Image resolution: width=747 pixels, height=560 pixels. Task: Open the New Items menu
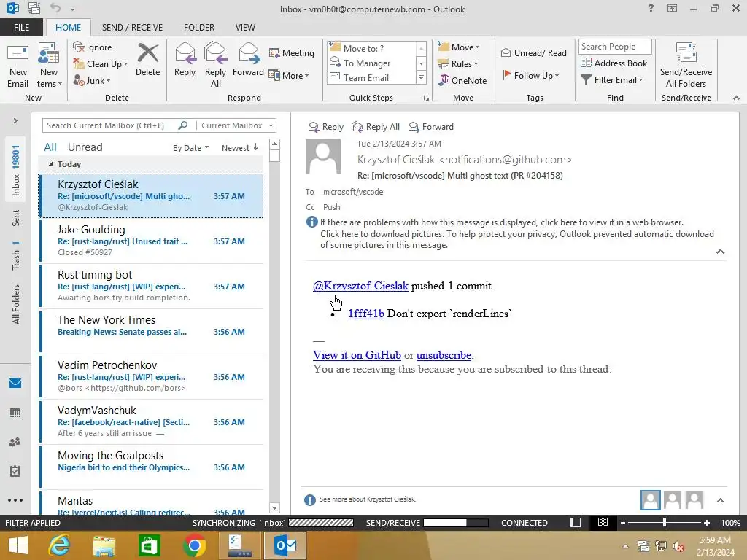(48, 66)
